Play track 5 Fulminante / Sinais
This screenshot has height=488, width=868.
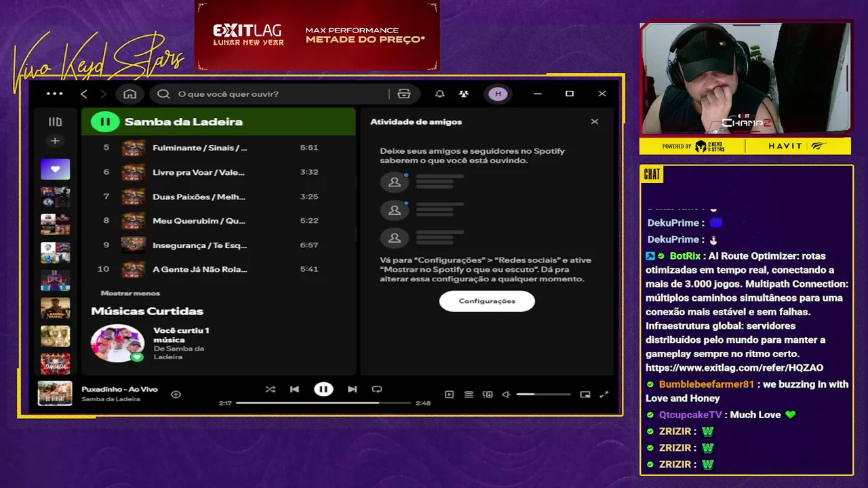[218, 148]
